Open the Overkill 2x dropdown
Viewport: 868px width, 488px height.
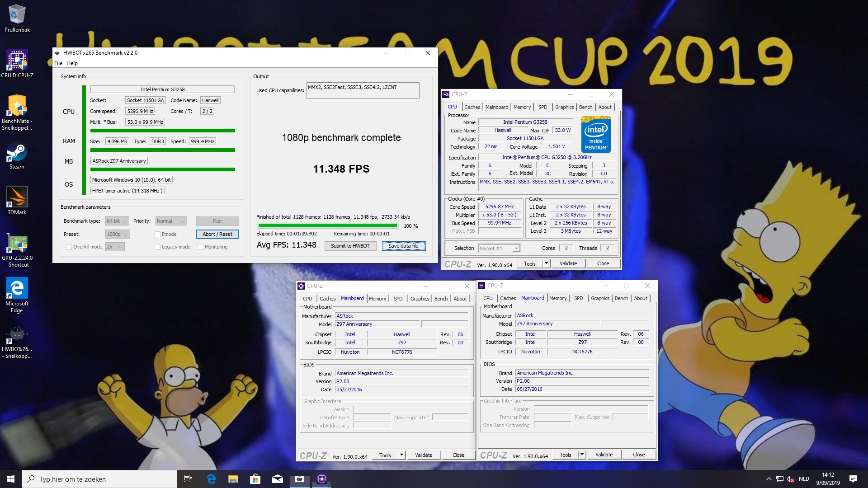115,247
